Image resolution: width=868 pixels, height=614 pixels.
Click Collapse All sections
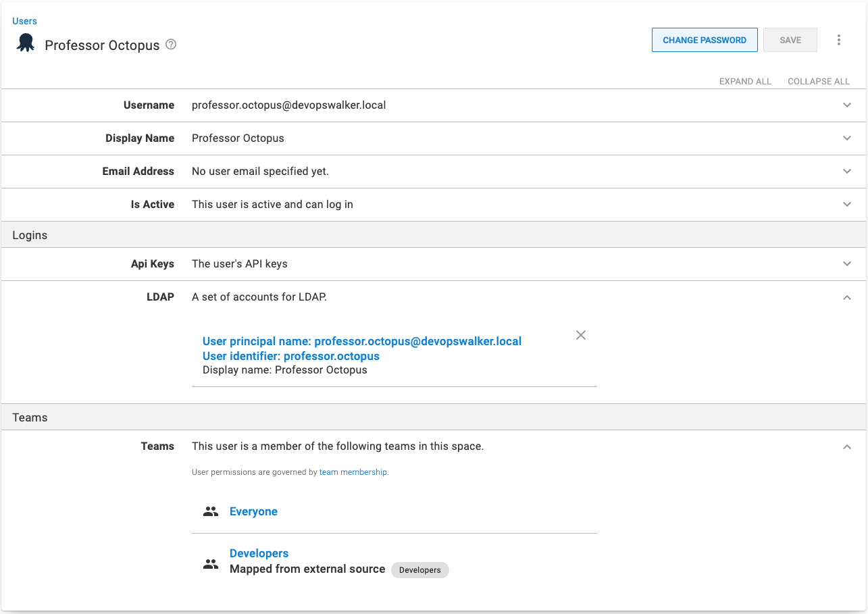tap(818, 81)
